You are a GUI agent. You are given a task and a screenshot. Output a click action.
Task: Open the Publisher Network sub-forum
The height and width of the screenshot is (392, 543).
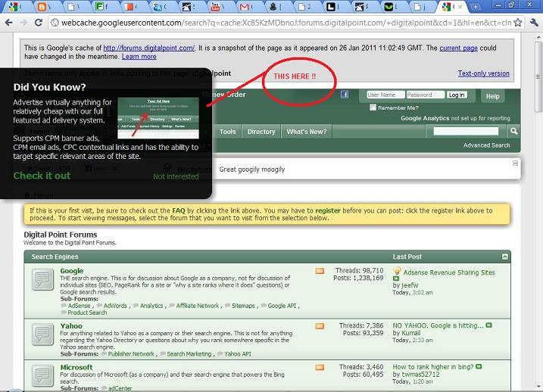pyautogui.click(x=131, y=354)
